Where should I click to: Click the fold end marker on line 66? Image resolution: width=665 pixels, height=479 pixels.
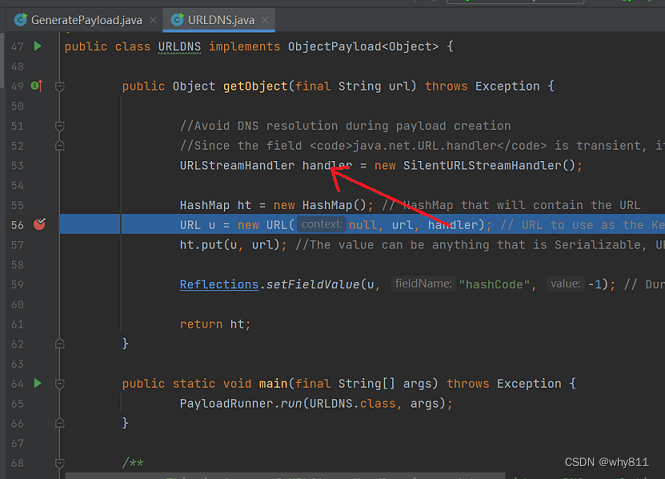60,423
